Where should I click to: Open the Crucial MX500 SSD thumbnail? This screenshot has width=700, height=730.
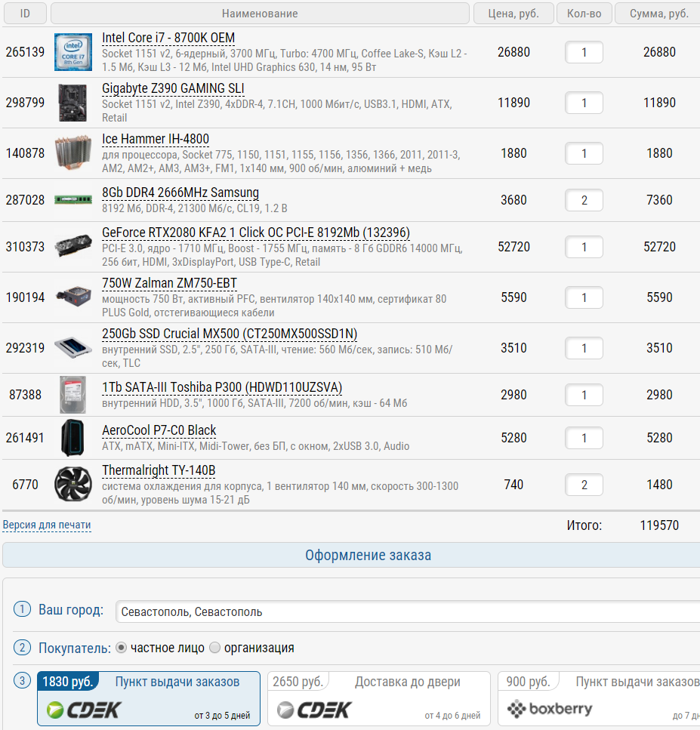(73, 348)
